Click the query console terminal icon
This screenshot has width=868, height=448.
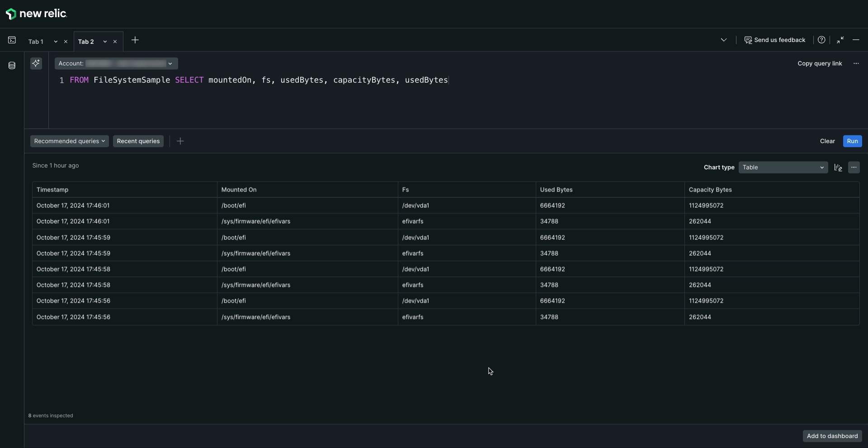tap(12, 40)
